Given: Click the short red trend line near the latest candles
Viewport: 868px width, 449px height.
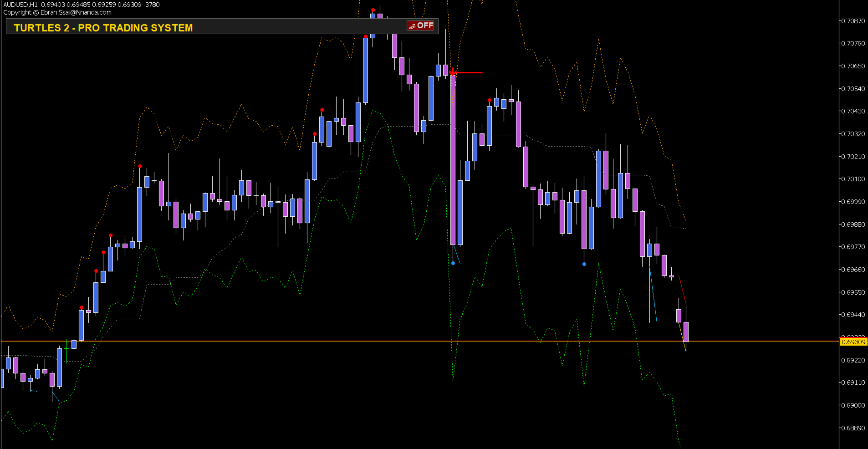Looking at the screenshot, I should pos(682,290).
